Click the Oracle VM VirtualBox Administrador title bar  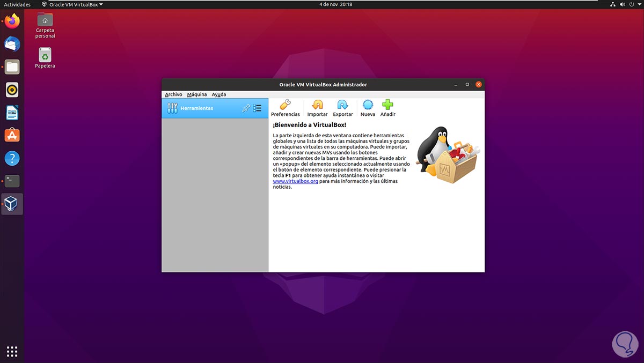point(323,84)
